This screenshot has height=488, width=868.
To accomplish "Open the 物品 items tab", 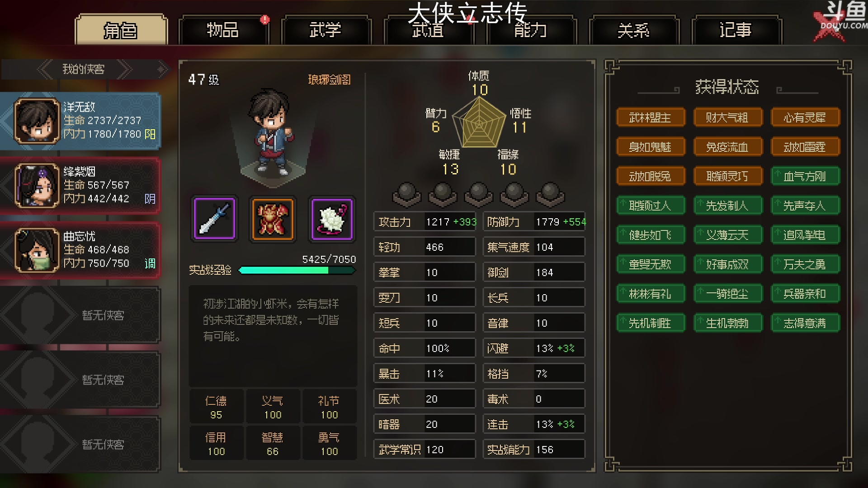I will (223, 30).
